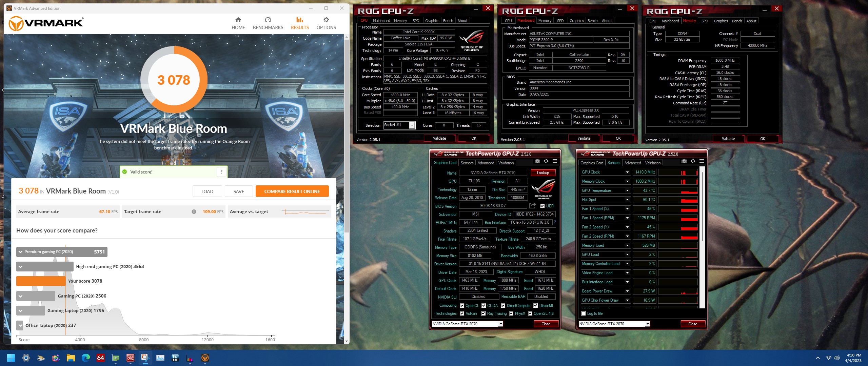Screen dimensions: 868x366
Task: Switch to VRMark taskbar icon
Action: [x=205, y=358]
